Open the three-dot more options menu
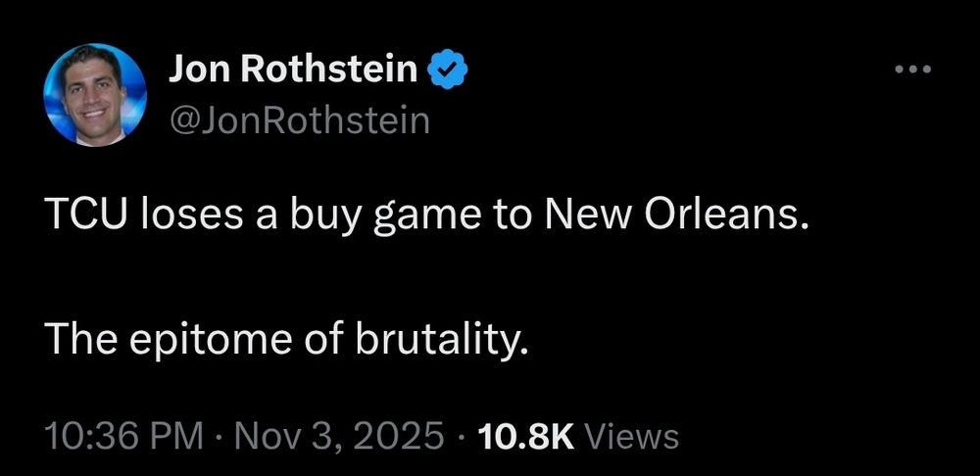Viewport: 980px width, 476px height. point(913,70)
